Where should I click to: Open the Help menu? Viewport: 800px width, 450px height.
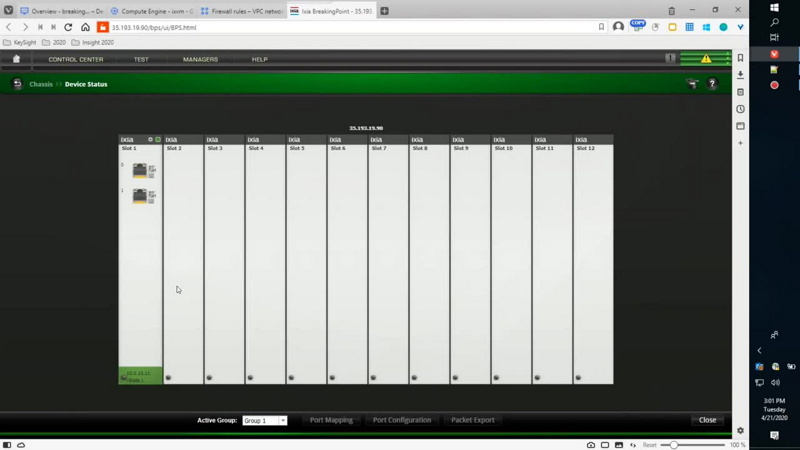[x=259, y=59]
